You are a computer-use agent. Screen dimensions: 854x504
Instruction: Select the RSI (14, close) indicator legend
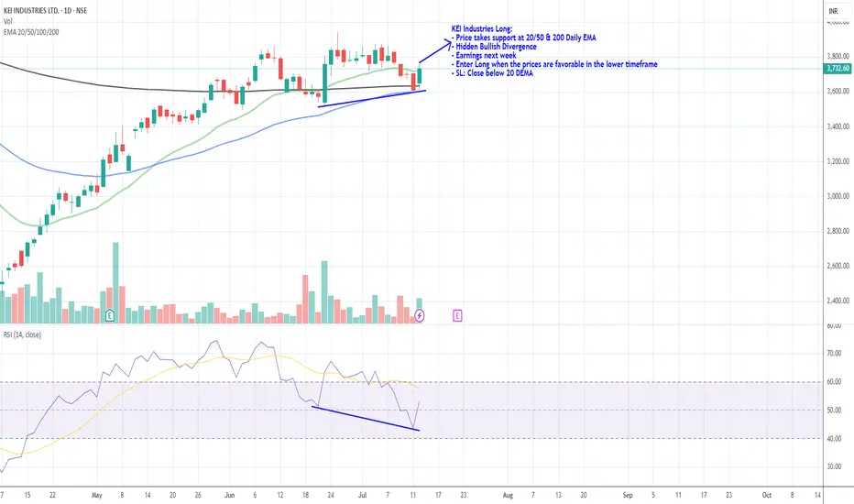(22, 334)
